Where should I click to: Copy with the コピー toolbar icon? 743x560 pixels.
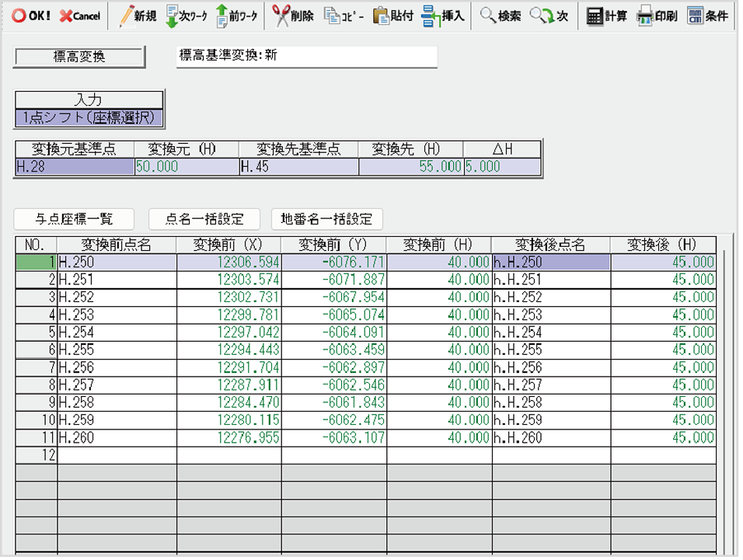343,16
